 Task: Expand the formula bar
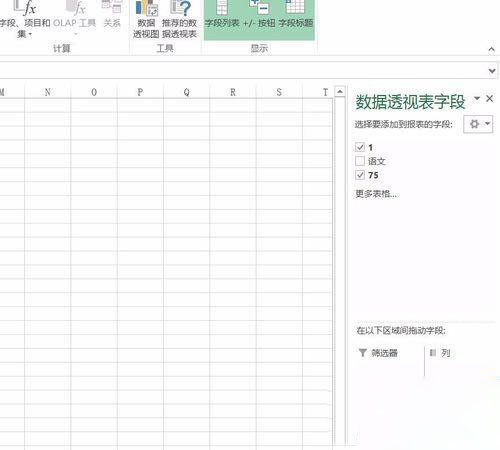point(492,71)
